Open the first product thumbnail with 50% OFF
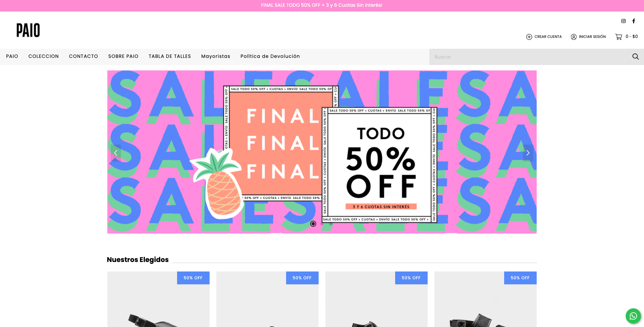 (158, 299)
